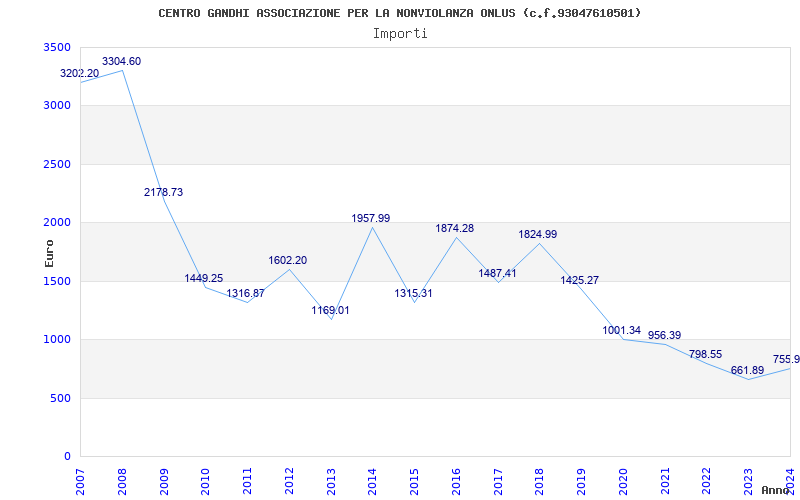This screenshot has height=500, width=800.
Task: Click the data label 1824.99
Action: (x=538, y=234)
